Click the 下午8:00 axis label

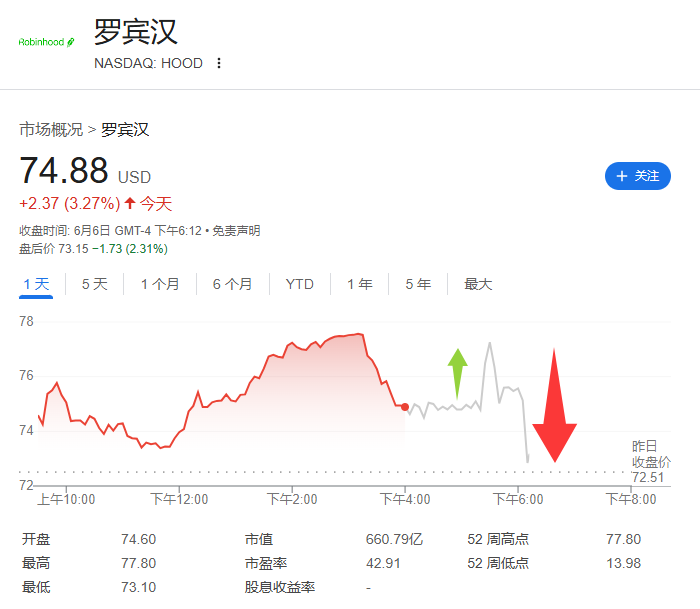(631, 499)
